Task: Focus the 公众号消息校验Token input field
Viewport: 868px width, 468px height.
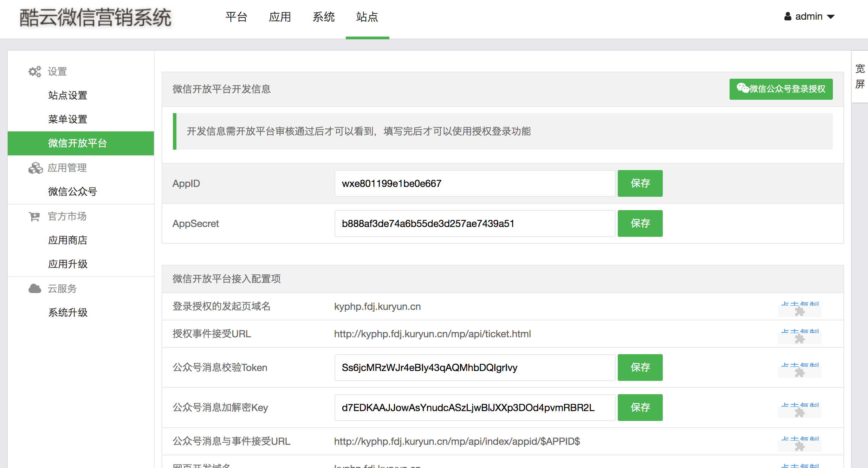Action: pos(475,368)
